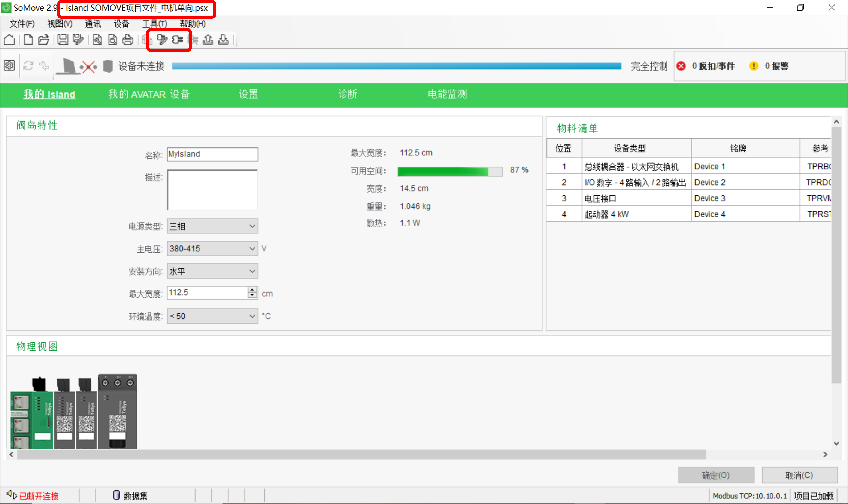848x504 pixels.
Task: Expand the 环境温度 < 50 combo box
Action: [212, 316]
